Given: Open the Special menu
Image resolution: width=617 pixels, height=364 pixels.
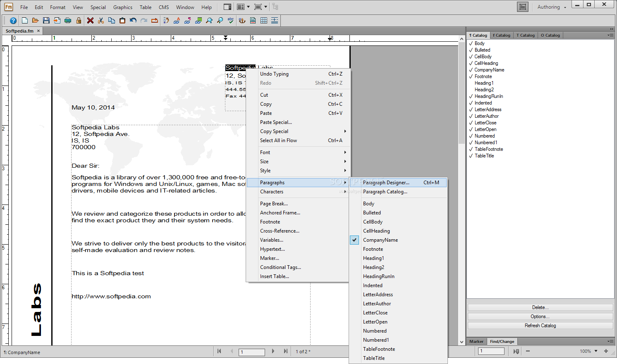Looking at the screenshot, I should 98,7.
